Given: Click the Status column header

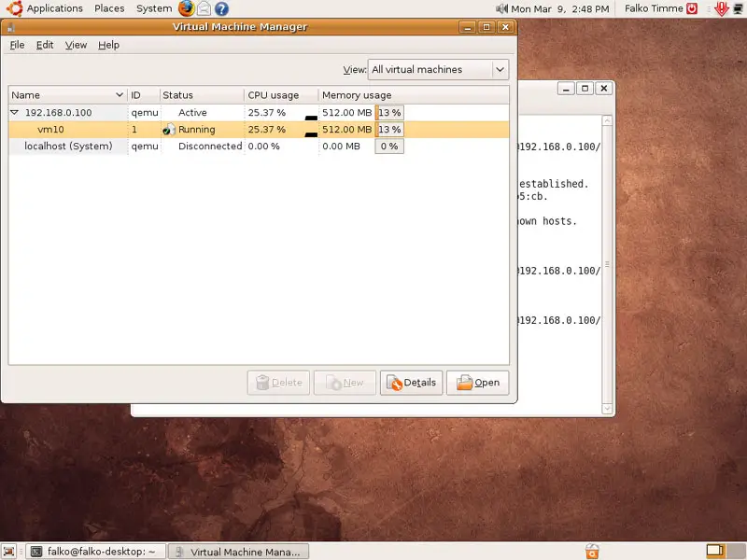Looking at the screenshot, I should (x=202, y=95).
